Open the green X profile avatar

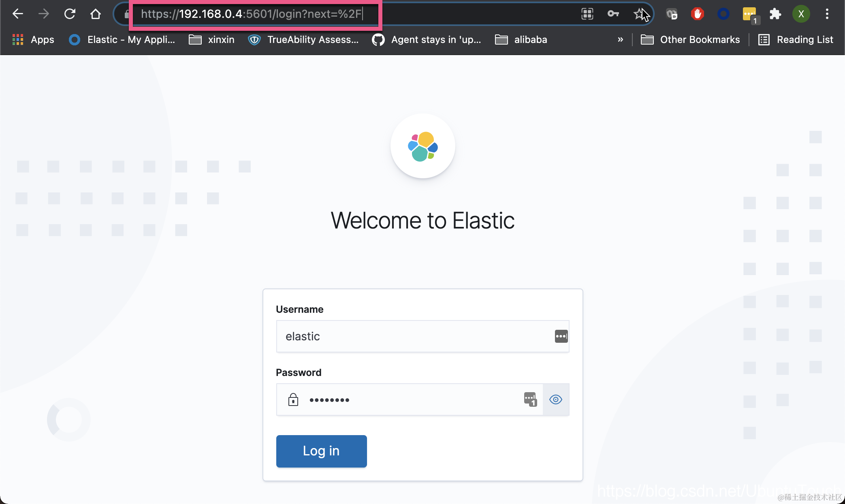pyautogui.click(x=801, y=14)
